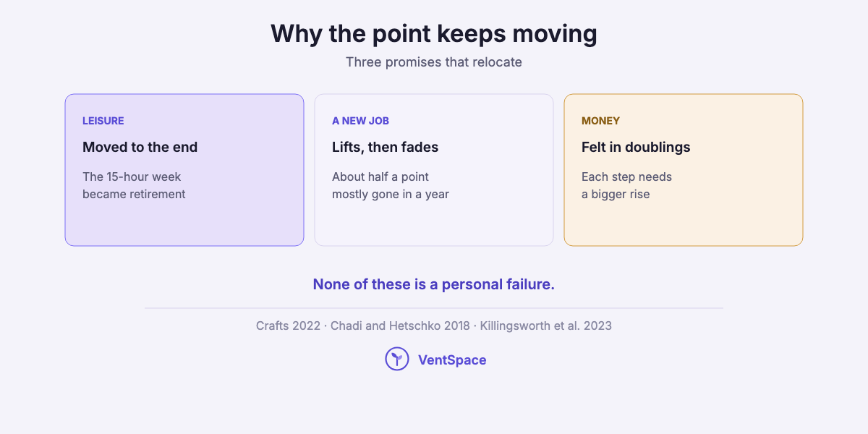Click the '15-hour week became retirement' text

[x=134, y=185]
